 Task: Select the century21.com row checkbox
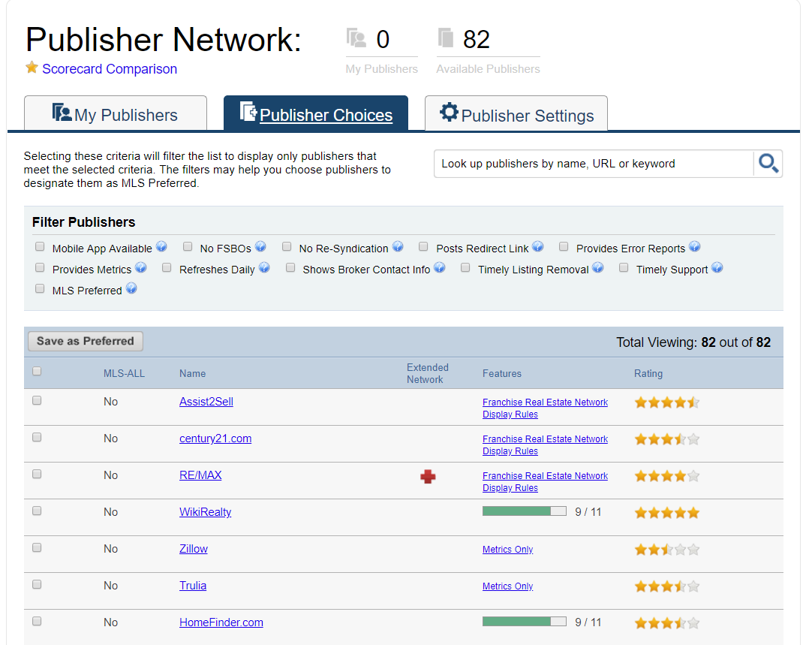point(37,437)
